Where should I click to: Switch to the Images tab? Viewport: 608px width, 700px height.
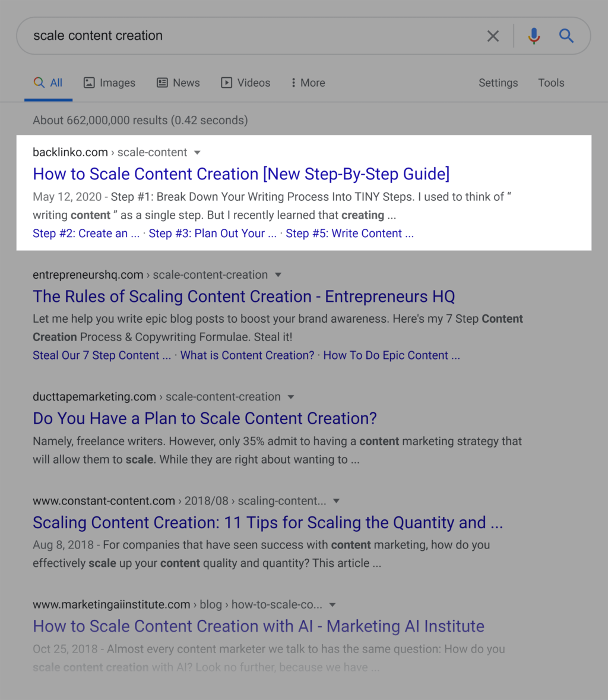pyautogui.click(x=109, y=83)
